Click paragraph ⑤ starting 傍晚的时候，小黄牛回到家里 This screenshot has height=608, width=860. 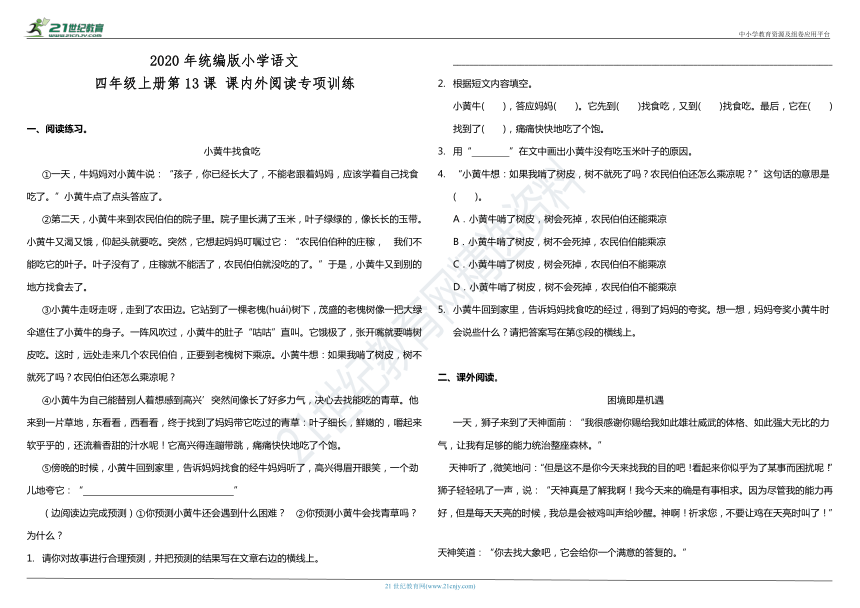224,479
